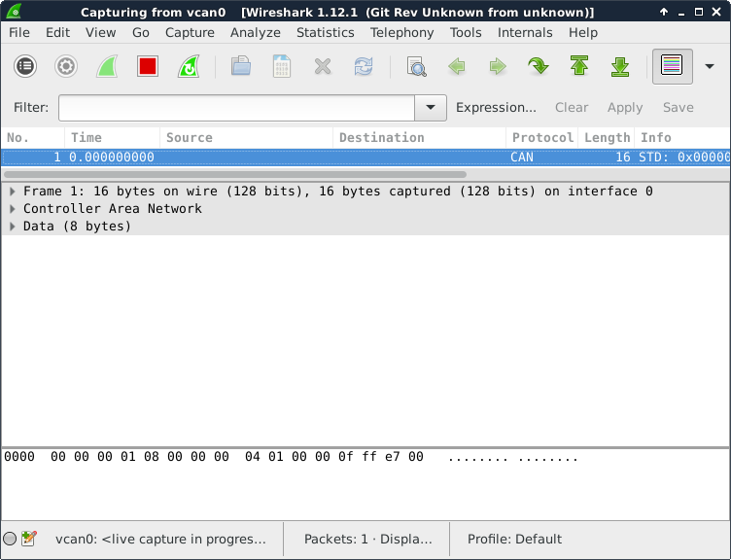The height and width of the screenshot is (560, 731).
Task: Sort by the No. column header
Action: (33, 137)
